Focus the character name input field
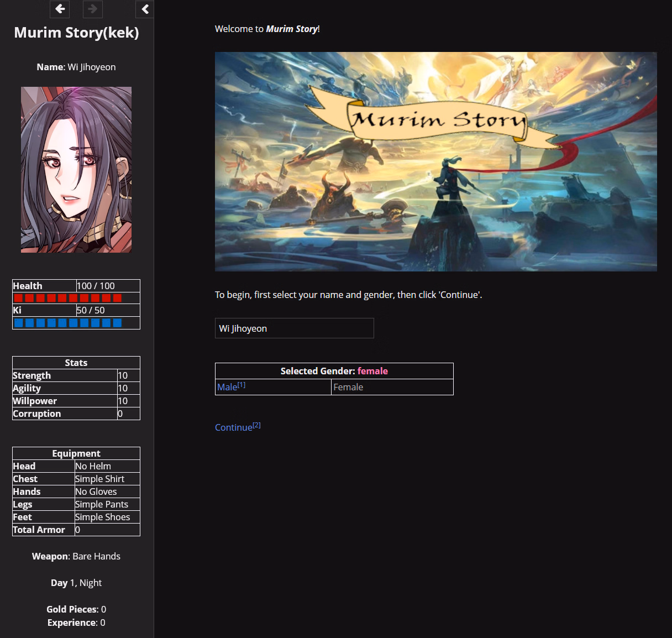Image resolution: width=672 pixels, height=638 pixels. pyautogui.click(x=295, y=328)
